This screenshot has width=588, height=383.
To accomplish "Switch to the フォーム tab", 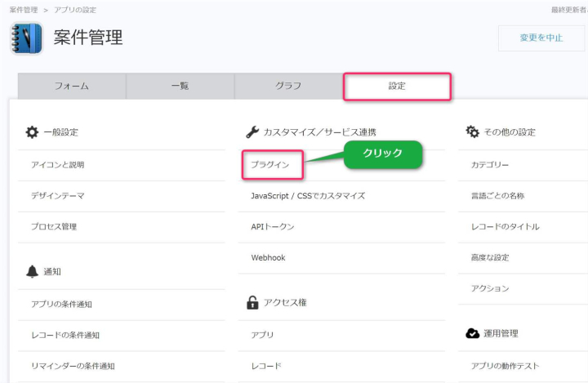I will coord(72,86).
